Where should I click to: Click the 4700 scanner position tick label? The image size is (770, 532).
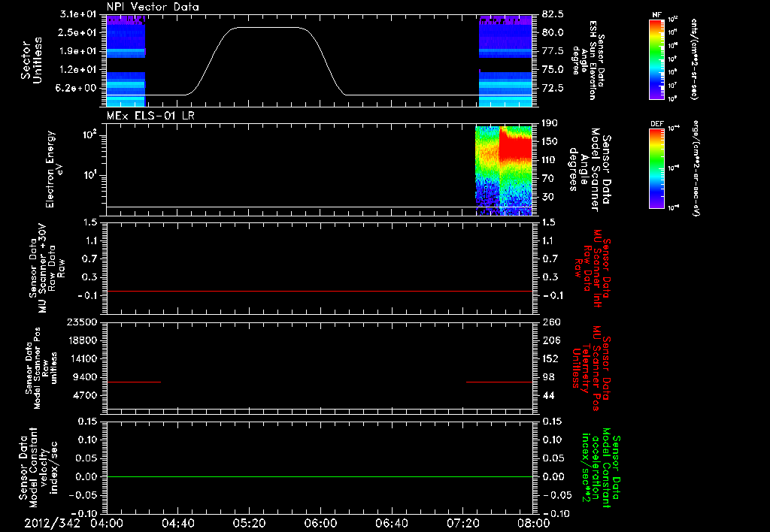85,395
